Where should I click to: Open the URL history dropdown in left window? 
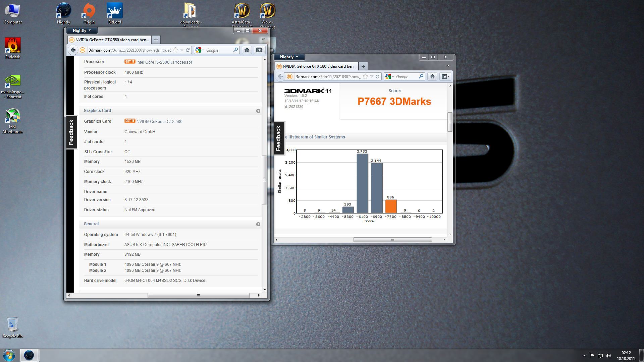tap(182, 50)
